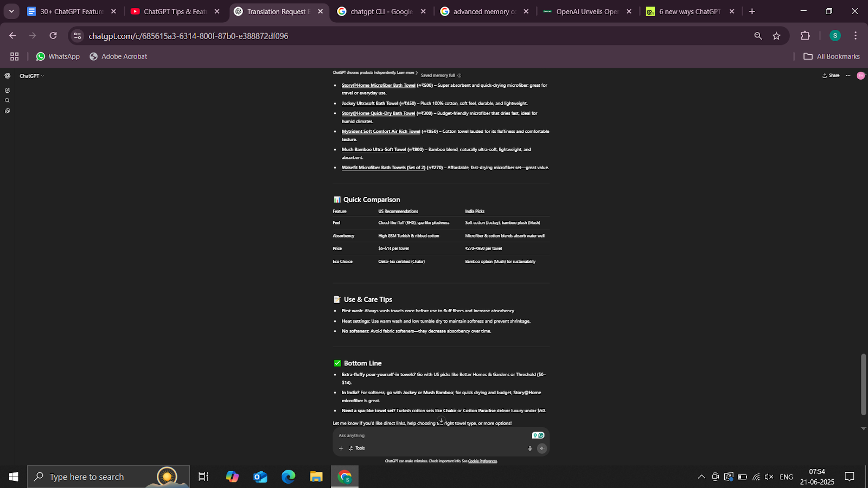Start a new chat with pencil icon
868x488 pixels.
pos(7,91)
